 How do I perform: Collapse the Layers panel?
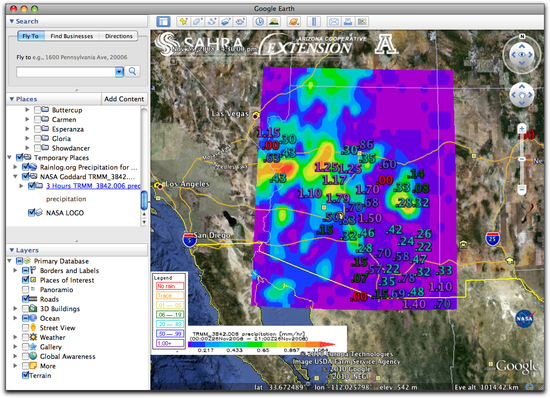point(12,250)
